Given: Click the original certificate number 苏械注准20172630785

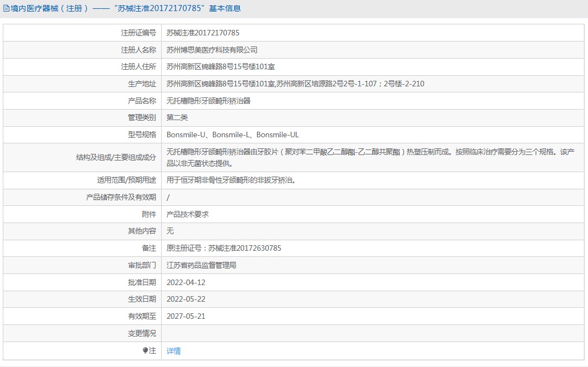Looking at the screenshot, I should pos(244,248).
